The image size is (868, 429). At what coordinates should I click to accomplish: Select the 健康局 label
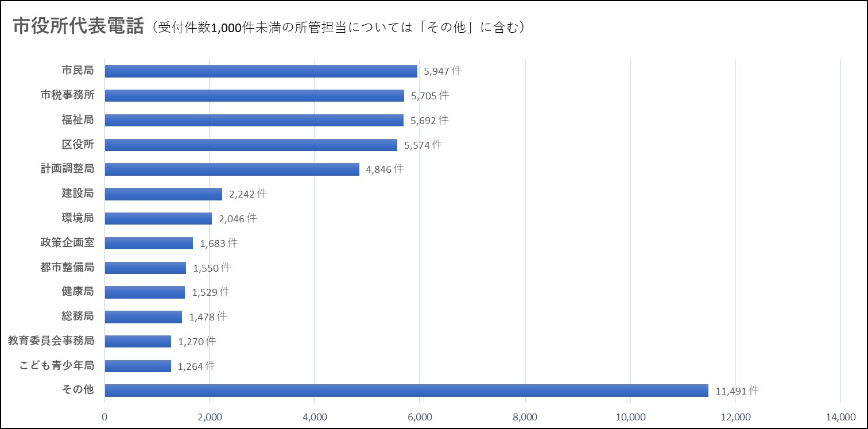(x=77, y=292)
